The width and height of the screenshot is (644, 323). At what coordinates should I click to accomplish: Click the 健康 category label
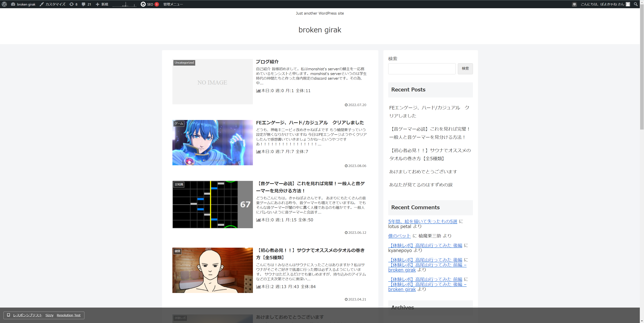(x=177, y=251)
